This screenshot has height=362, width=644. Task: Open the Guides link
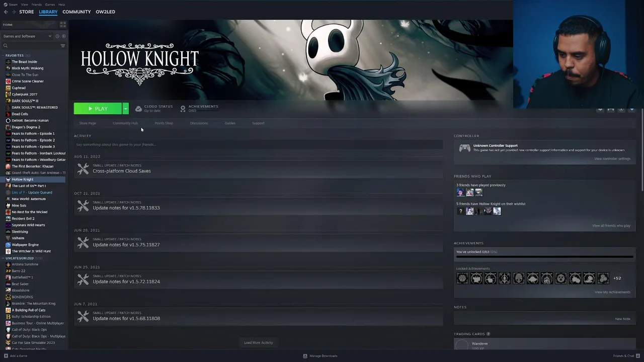[230, 123]
